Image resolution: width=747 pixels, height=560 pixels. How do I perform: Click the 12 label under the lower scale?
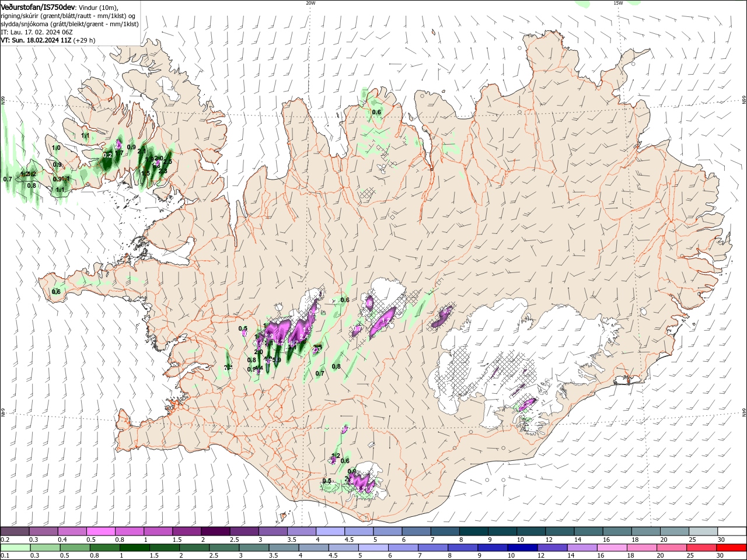[540, 556]
